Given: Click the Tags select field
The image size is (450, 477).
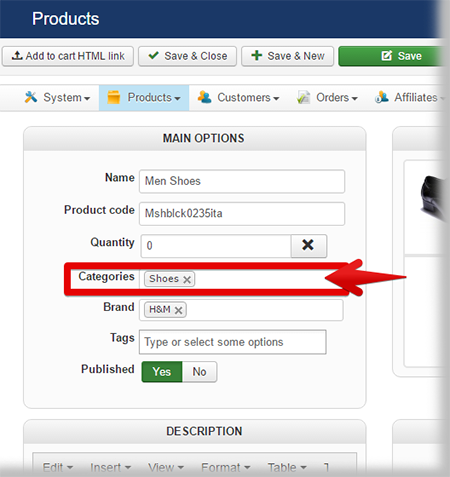Looking at the screenshot, I should (233, 342).
